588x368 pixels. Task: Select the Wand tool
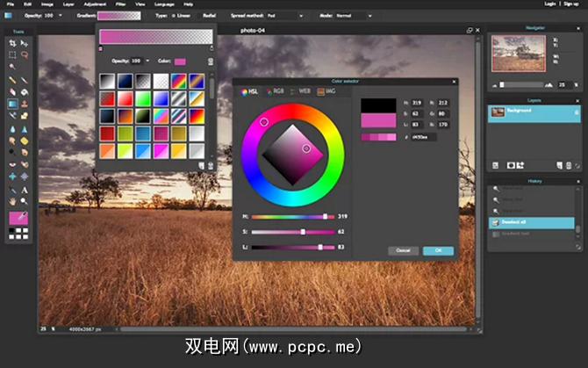tap(12, 67)
